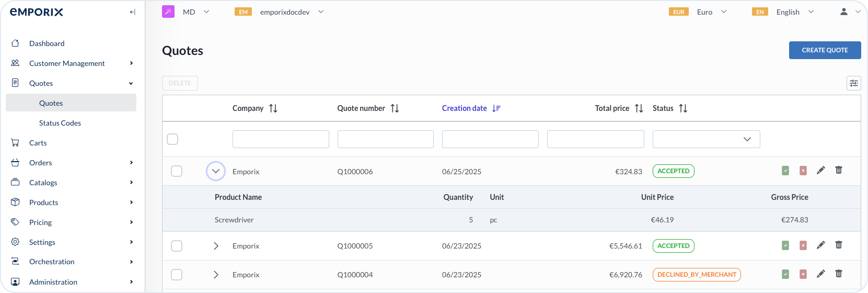Collapse the sidebar with the arrow icon
Image resolution: width=868 pixels, height=293 pixels.
coord(132,12)
